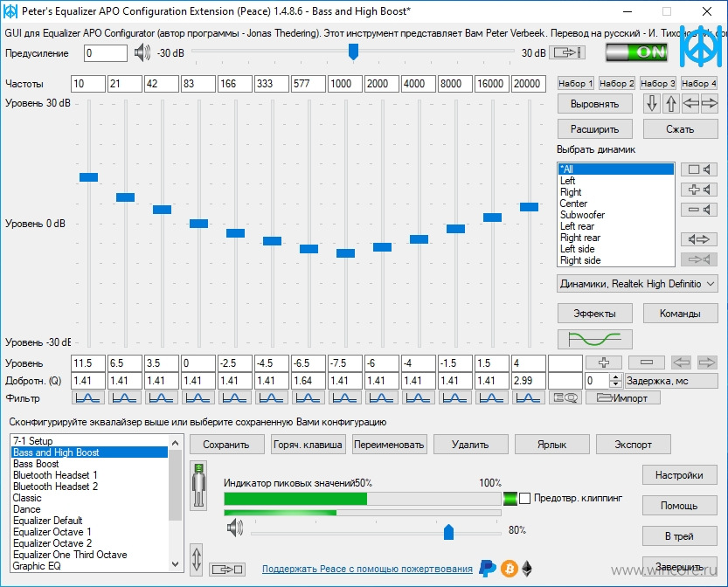Screen dimensions: 728x587
Task: Shift all gains up with up arrow
Action: pyautogui.click(x=671, y=103)
